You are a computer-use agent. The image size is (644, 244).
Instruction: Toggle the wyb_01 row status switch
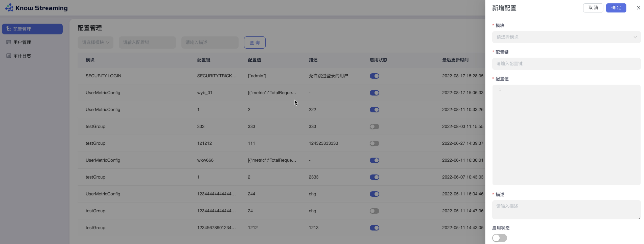click(x=374, y=93)
